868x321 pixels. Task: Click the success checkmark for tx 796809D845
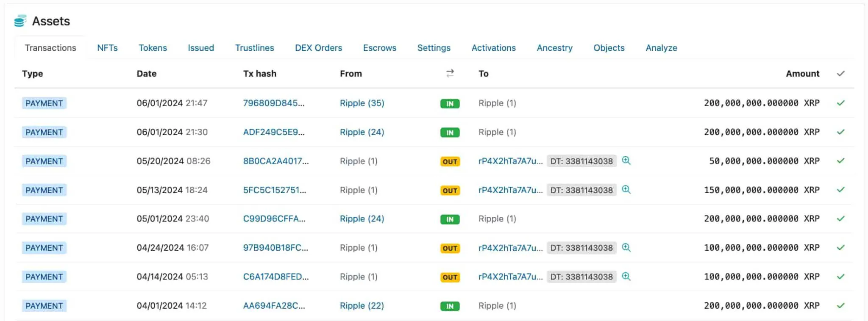[841, 103]
